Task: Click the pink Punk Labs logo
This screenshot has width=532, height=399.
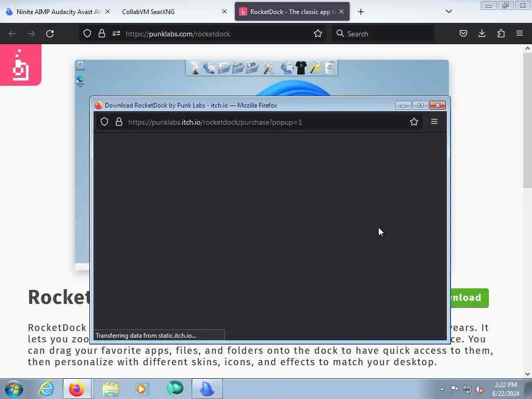Action: [21, 65]
